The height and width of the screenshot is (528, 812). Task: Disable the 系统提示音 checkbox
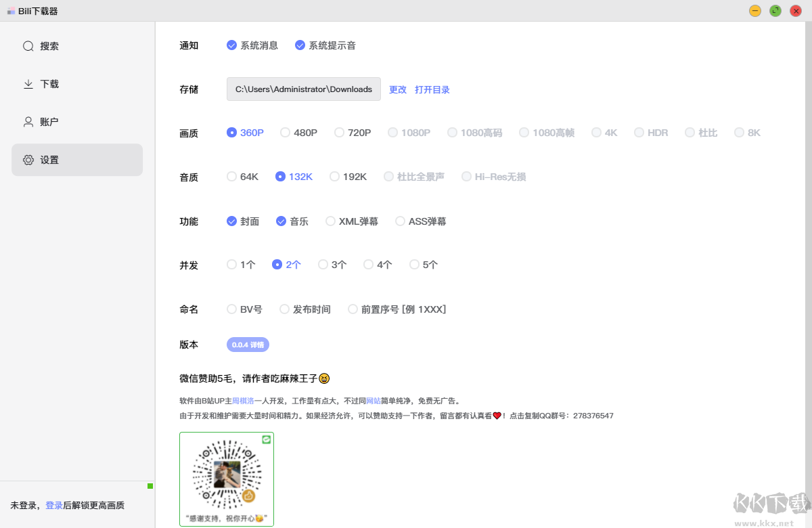tap(300, 45)
